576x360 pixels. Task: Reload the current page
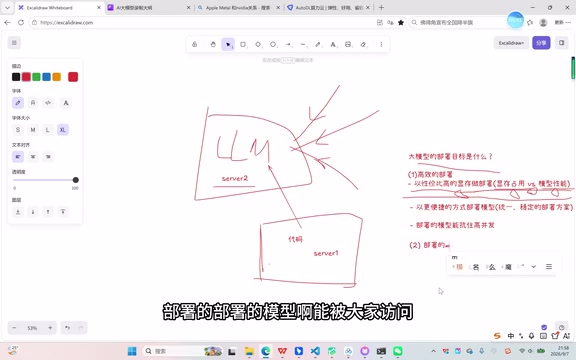click(x=21, y=22)
